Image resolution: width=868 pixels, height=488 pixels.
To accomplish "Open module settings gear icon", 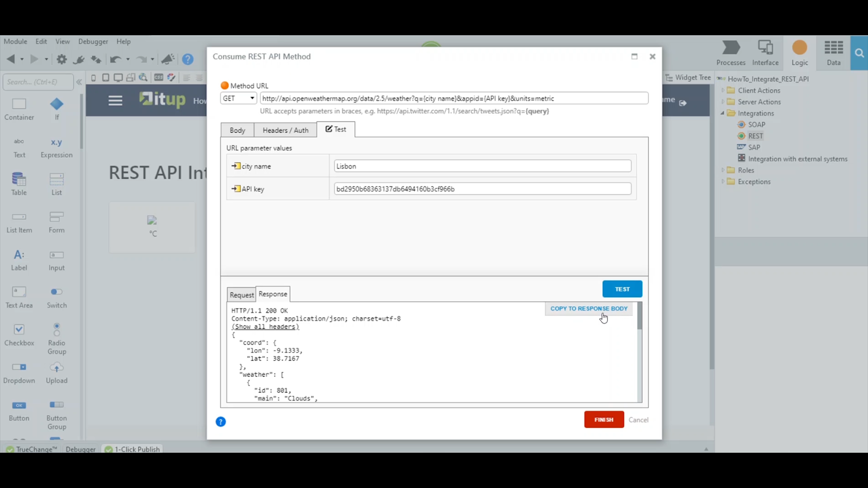I will click(62, 59).
